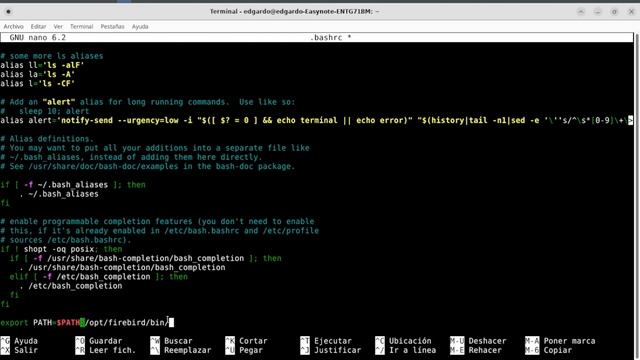Close the Terminal window
This screenshot has height=360, width=640.
click(631, 11)
